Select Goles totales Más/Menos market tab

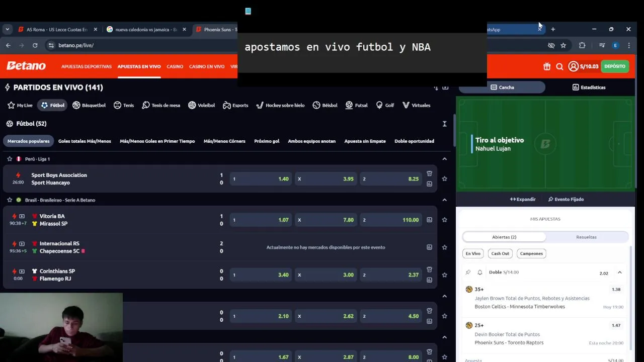tap(85, 141)
